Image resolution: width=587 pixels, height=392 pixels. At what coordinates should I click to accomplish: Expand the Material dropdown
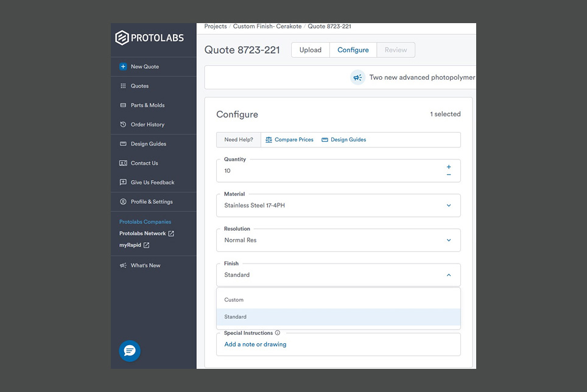(x=449, y=206)
